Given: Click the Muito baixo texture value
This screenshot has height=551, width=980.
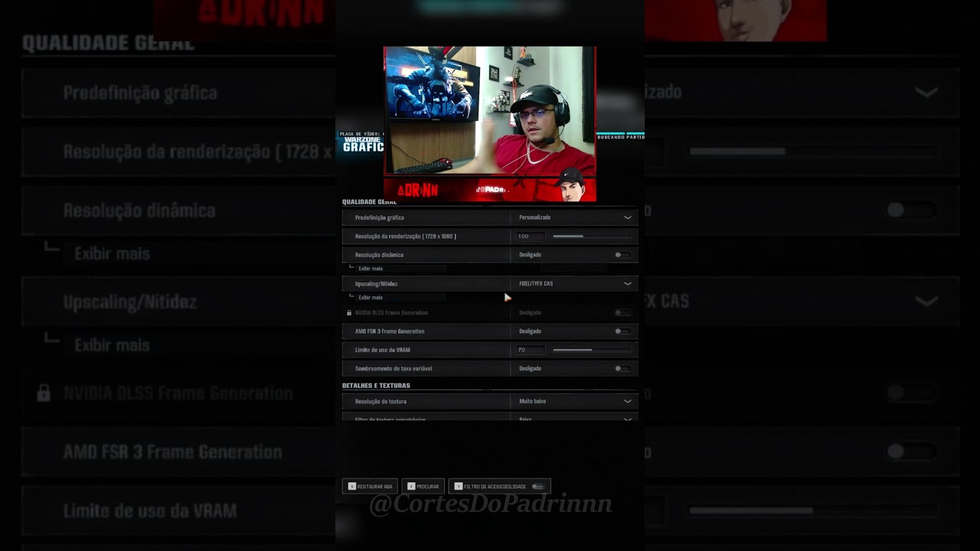Looking at the screenshot, I should (x=532, y=401).
